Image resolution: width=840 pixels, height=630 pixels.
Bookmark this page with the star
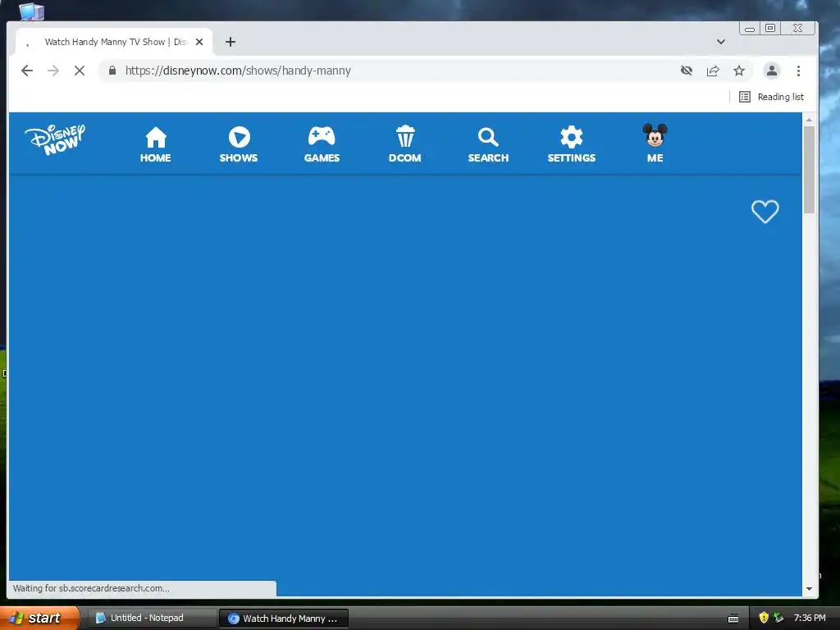click(739, 71)
